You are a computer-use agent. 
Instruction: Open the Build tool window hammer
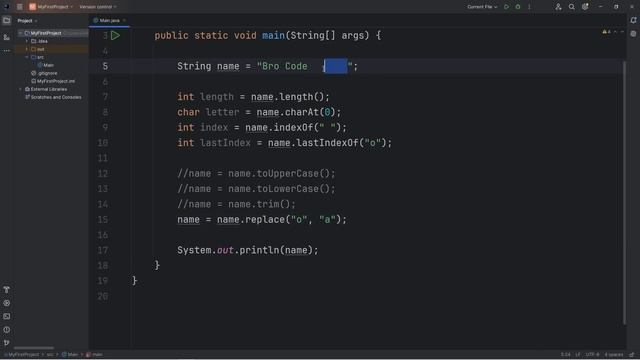tap(7, 290)
